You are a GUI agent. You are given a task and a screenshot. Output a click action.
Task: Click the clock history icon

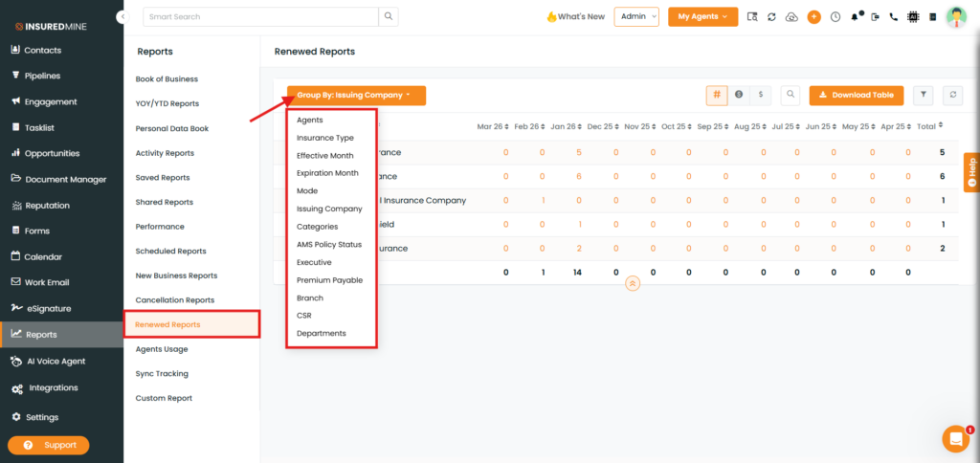(x=835, y=16)
